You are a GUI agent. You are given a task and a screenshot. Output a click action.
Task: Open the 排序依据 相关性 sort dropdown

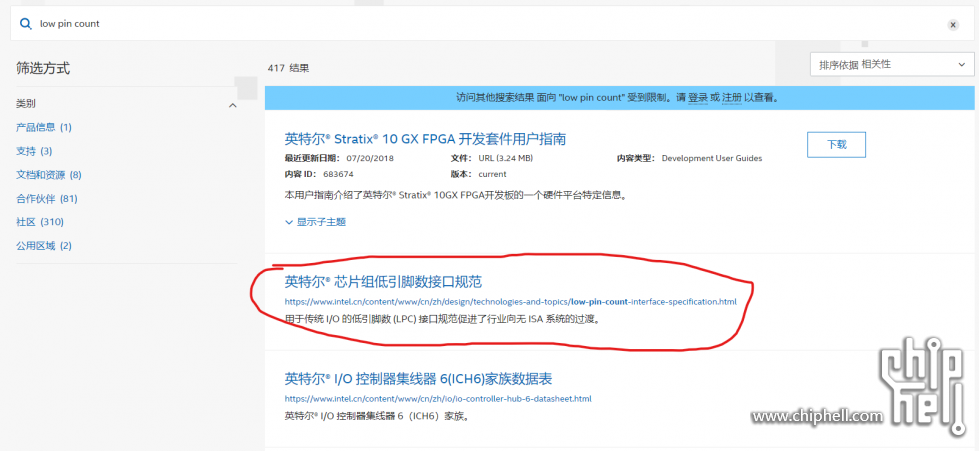pos(892,64)
